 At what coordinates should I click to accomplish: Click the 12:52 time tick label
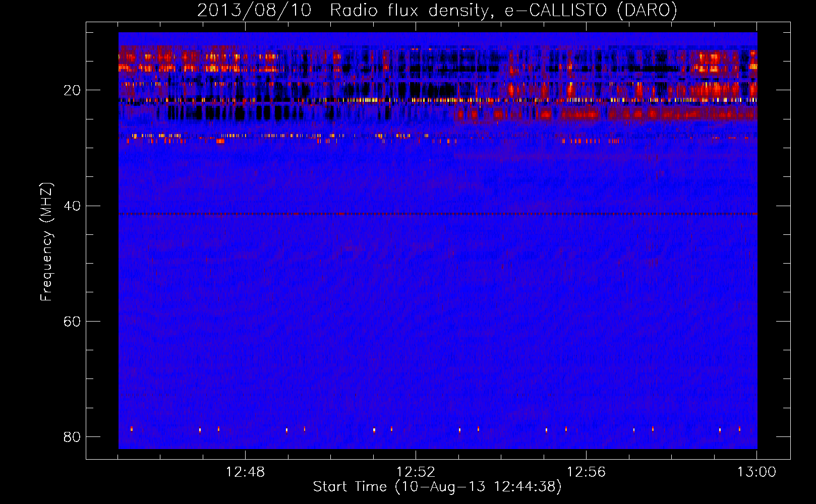click(x=416, y=472)
